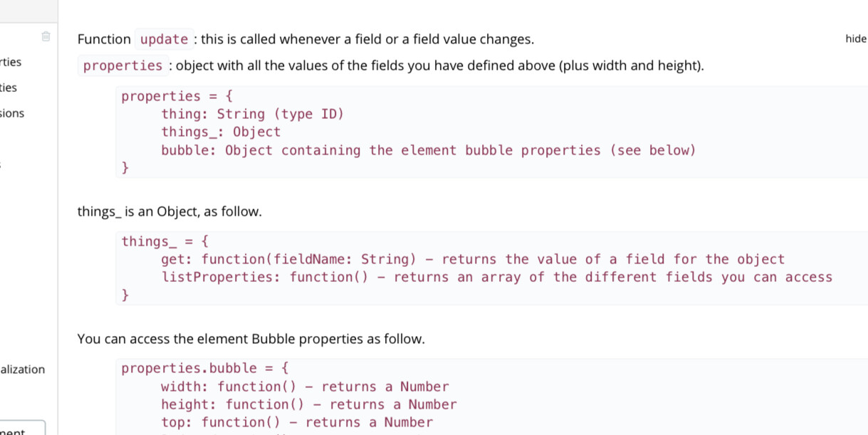
Task: Click the trash can delete icon
Action: point(46,36)
